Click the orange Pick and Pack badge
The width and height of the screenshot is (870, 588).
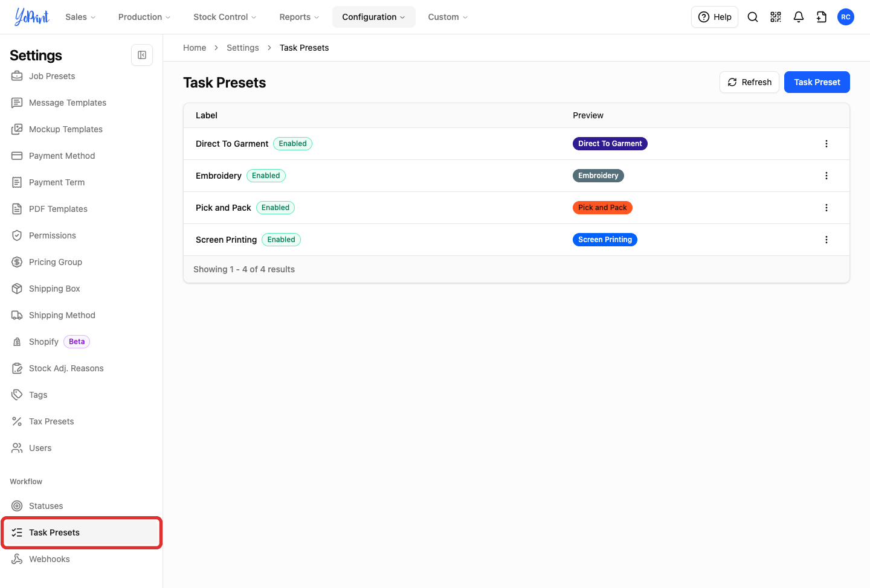coord(602,208)
